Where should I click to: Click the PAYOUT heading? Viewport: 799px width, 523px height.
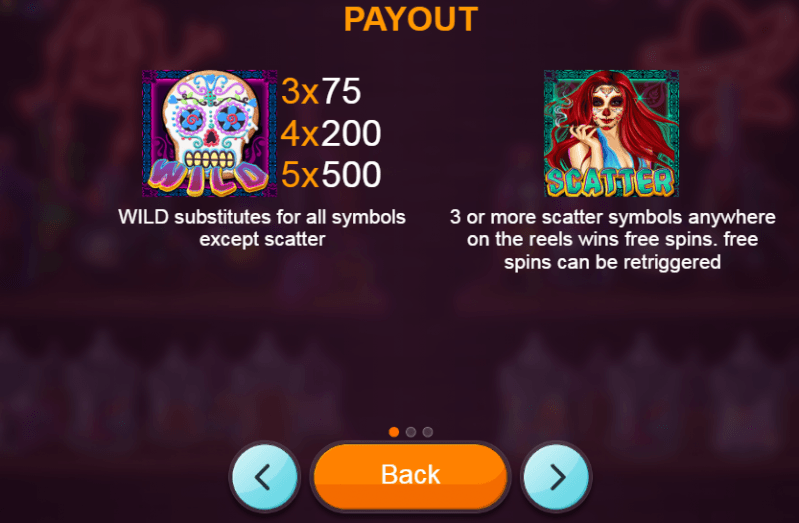pos(411,19)
